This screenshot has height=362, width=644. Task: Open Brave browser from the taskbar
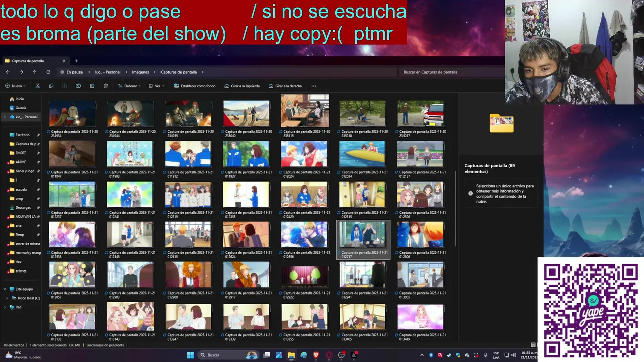tap(316, 355)
